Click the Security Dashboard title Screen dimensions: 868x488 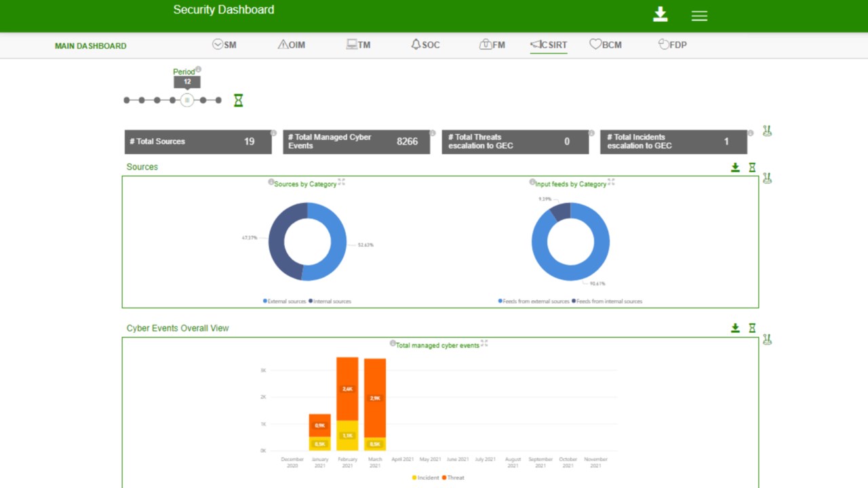tap(224, 9)
